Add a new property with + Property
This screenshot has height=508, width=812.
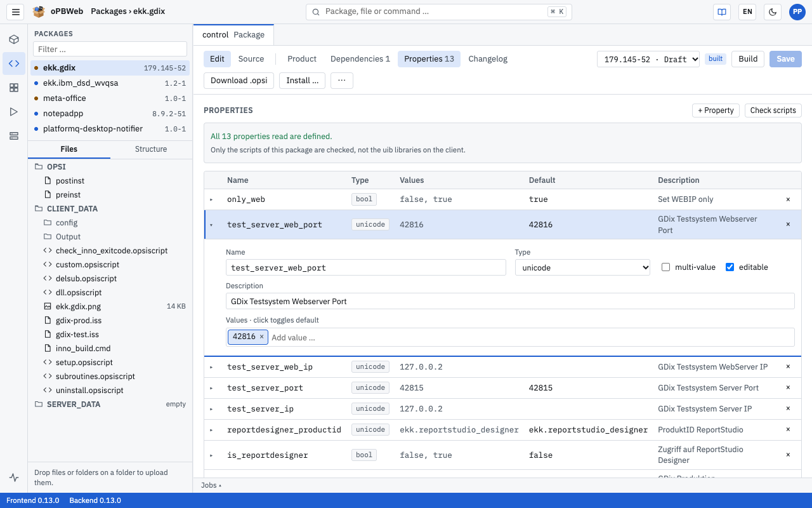[716, 110]
